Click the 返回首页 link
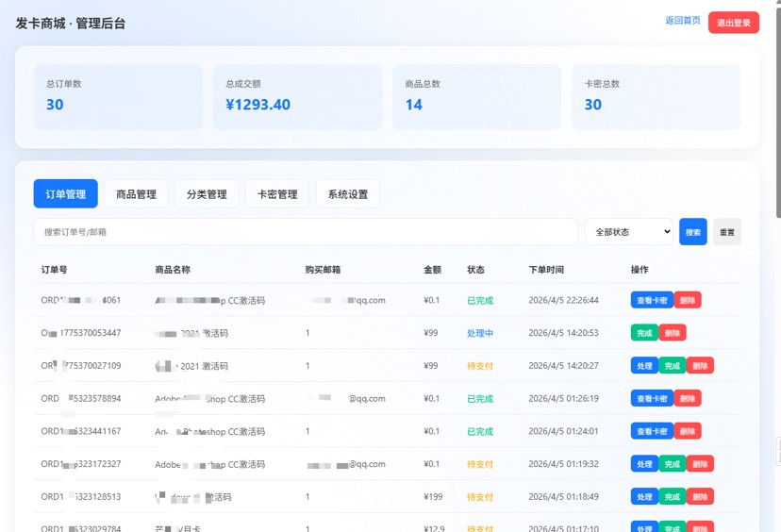The width and height of the screenshot is (781, 532). click(682, 21)
